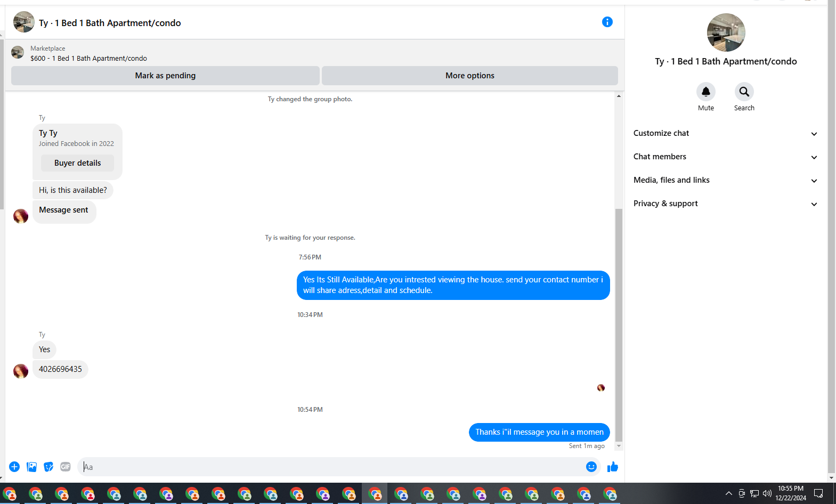Open the taskbar network icon
This screenshot has height=504, width=836.
(754, 493)
